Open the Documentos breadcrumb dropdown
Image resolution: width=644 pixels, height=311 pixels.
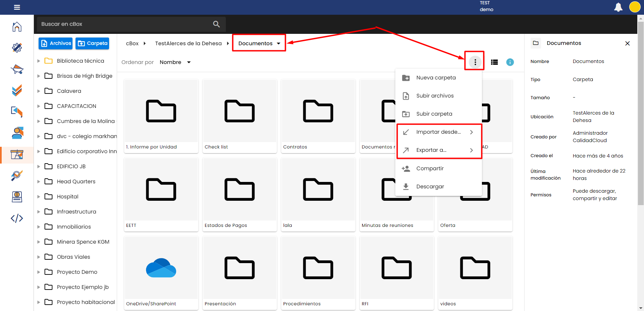[259, 43]
